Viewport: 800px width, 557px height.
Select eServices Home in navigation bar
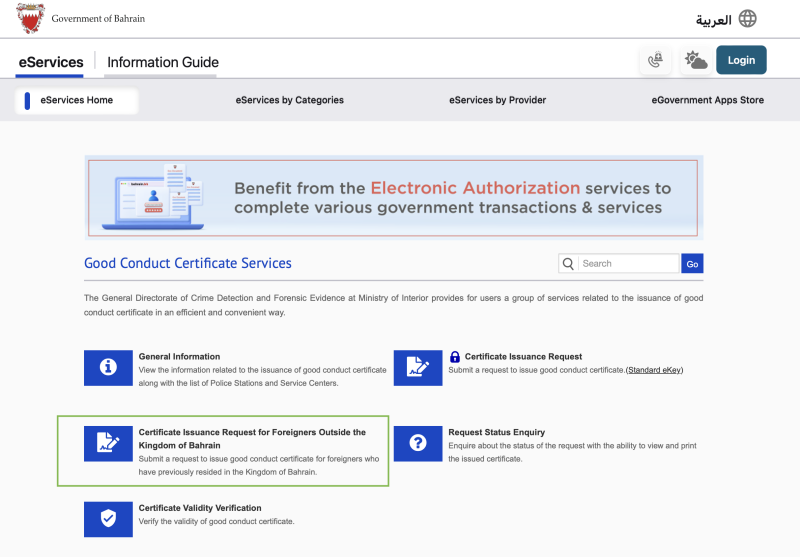76,100
